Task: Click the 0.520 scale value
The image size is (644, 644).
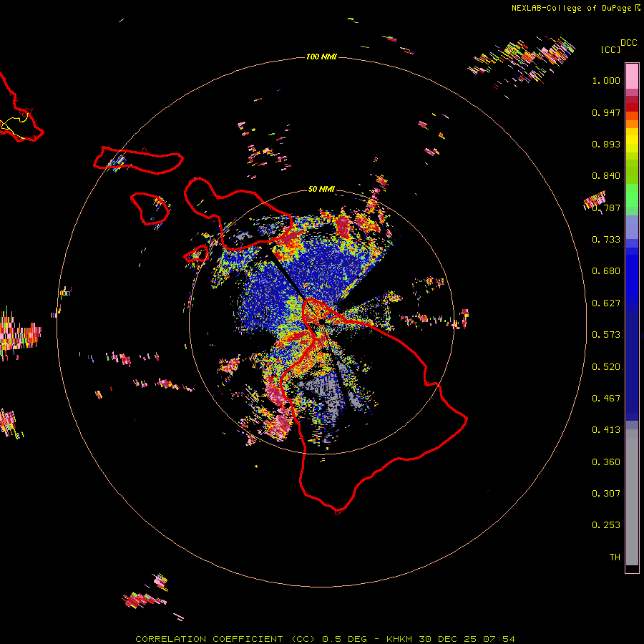Action: pyautogui.click(x=606, y=367)
